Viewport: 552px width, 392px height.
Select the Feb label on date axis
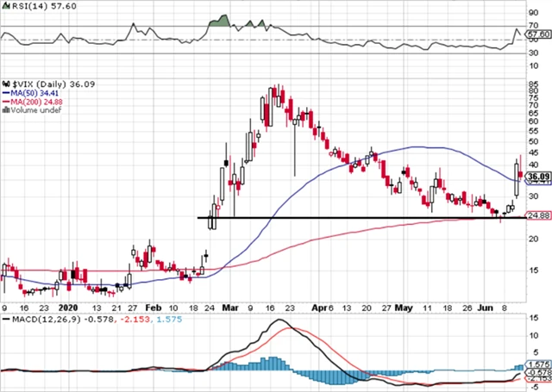click(154, 305)
